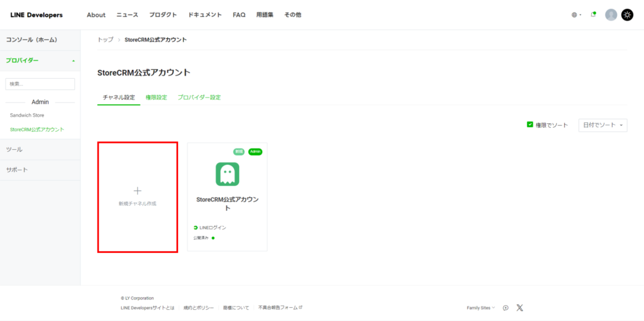Open the ニュース menu

tap(127, 15)
